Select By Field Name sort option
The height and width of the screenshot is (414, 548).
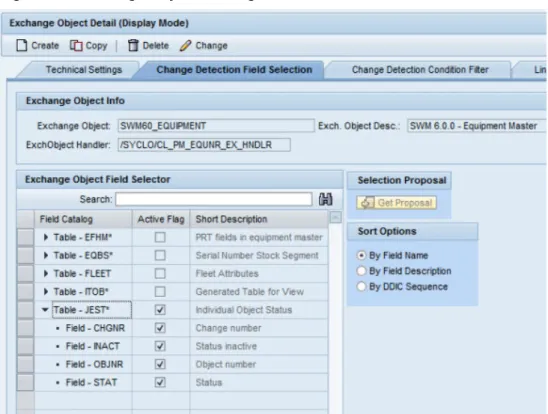pyautogui.click(x=361, y=255)
